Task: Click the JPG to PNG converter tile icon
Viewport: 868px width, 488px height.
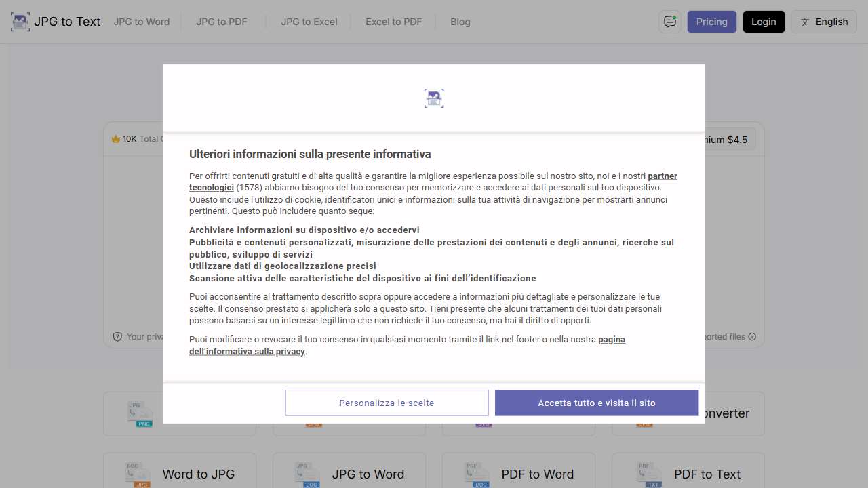Action: click(x=138, y=412)
